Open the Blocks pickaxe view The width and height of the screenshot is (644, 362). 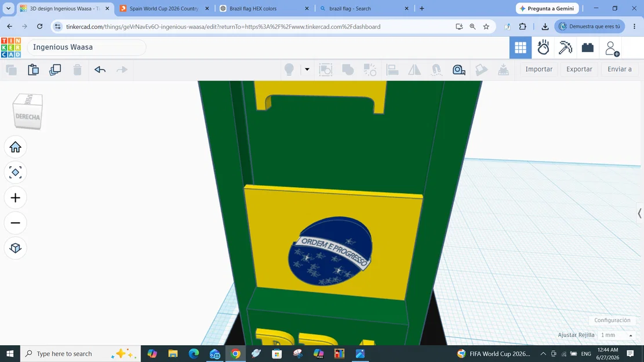565,47
